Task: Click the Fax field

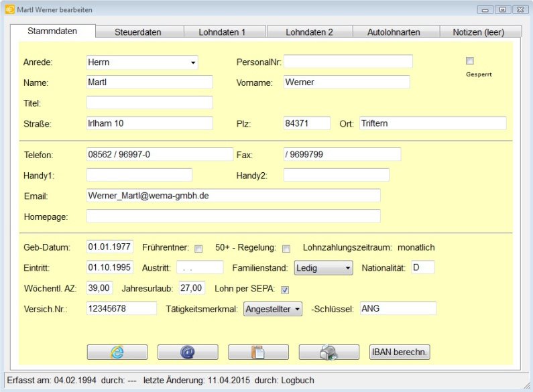Action: [343, 155]
